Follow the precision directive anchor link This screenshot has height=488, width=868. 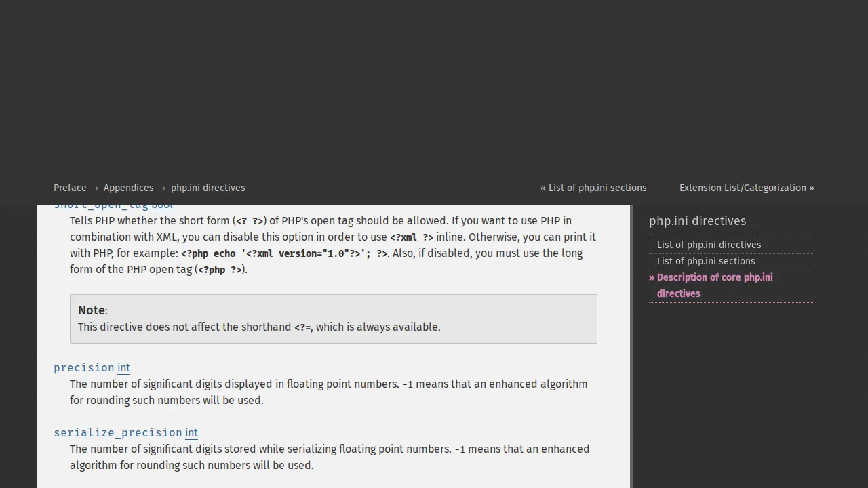tap(83, 367)
